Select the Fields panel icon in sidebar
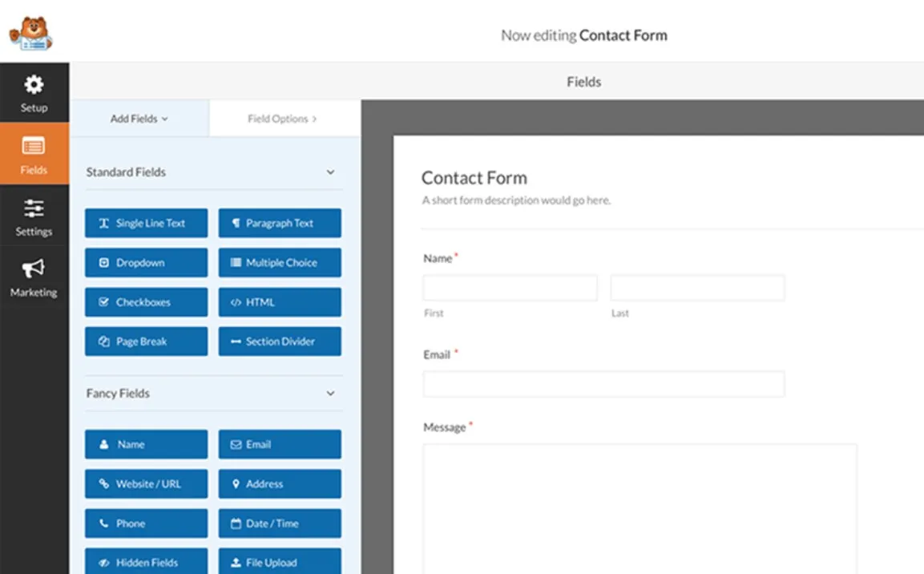Viewport: 924px width, 574px height. 34,146
